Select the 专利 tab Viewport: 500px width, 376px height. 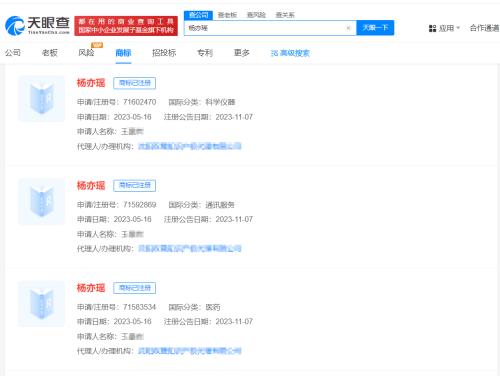click(205, 53)
